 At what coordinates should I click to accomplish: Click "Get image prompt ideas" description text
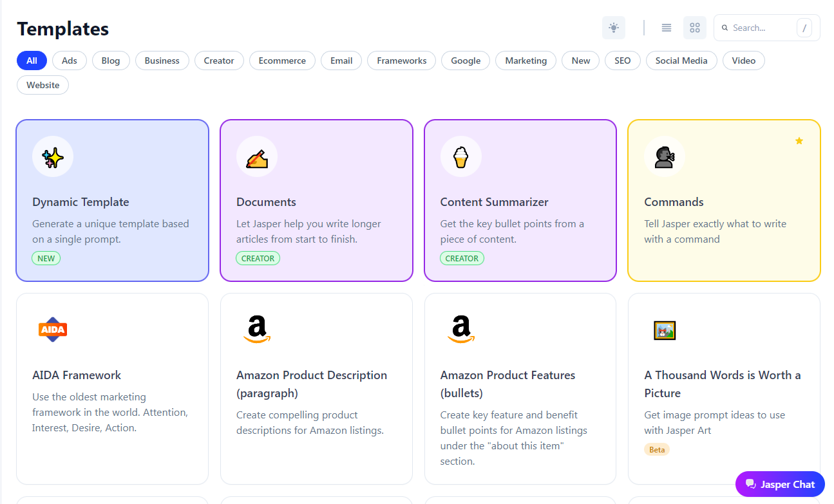coord(715,423)
